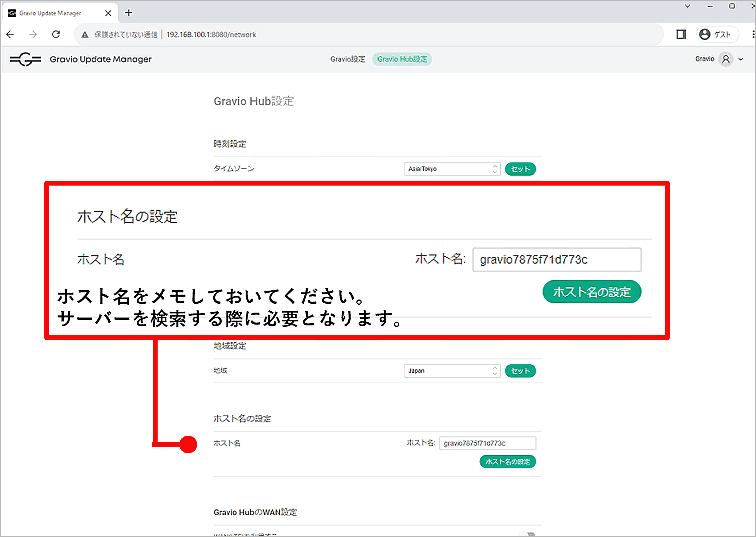Open the browser three-dot menu

753,34
